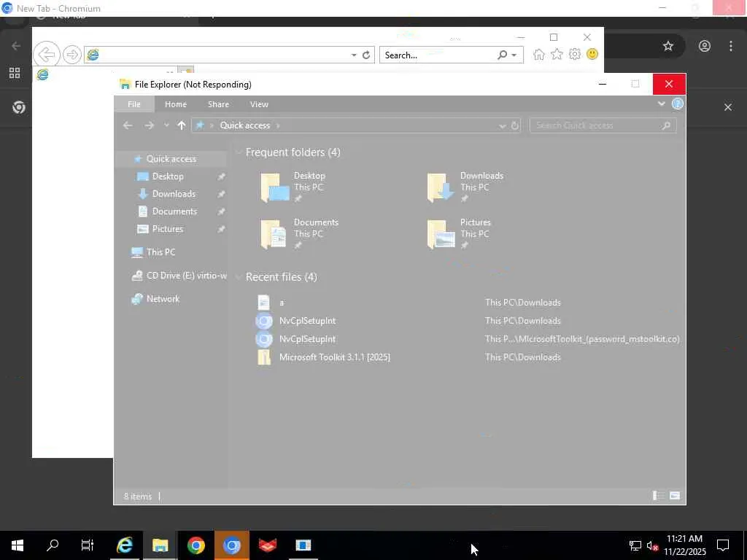747x560 pixels.
Task: Open Desktop frequent folder icon
Action: (x=274, y=187)
